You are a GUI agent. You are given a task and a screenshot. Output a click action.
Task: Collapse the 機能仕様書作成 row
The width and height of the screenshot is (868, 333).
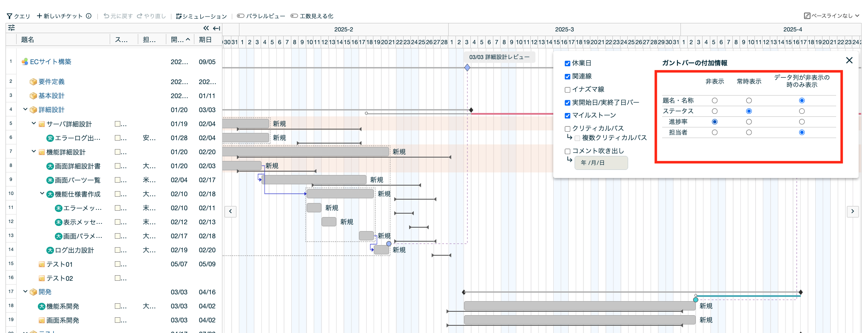click(42, 194)
